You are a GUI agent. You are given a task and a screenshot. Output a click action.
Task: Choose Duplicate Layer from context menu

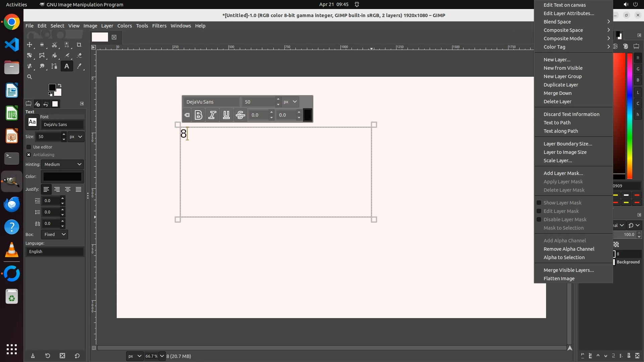pos(561,85)
